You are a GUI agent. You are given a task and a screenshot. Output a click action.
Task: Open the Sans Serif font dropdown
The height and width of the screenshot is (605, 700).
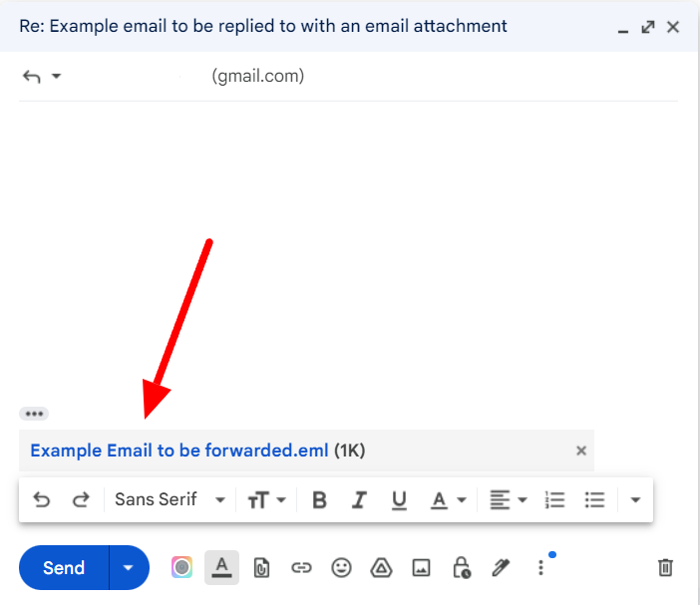coord(170,499)
